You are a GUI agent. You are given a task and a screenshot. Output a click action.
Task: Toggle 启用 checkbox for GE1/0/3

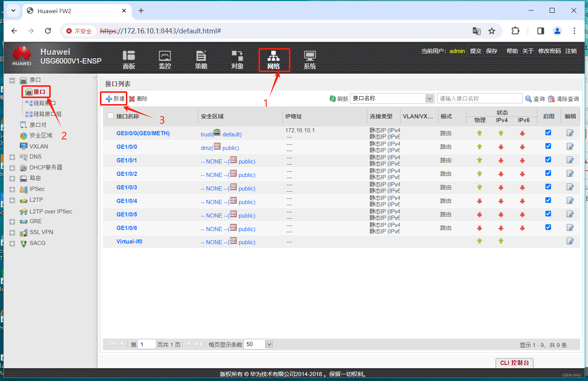click(x=548, y=186)
